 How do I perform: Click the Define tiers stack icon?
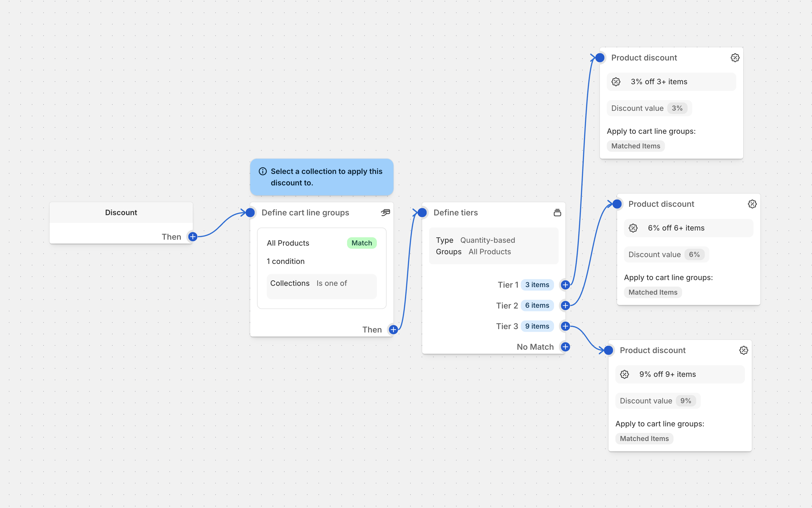click(x=557, y=212)
